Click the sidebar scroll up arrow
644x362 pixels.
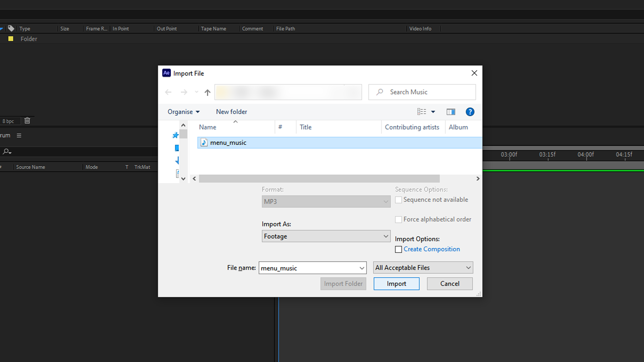click(x=183, y=125)
